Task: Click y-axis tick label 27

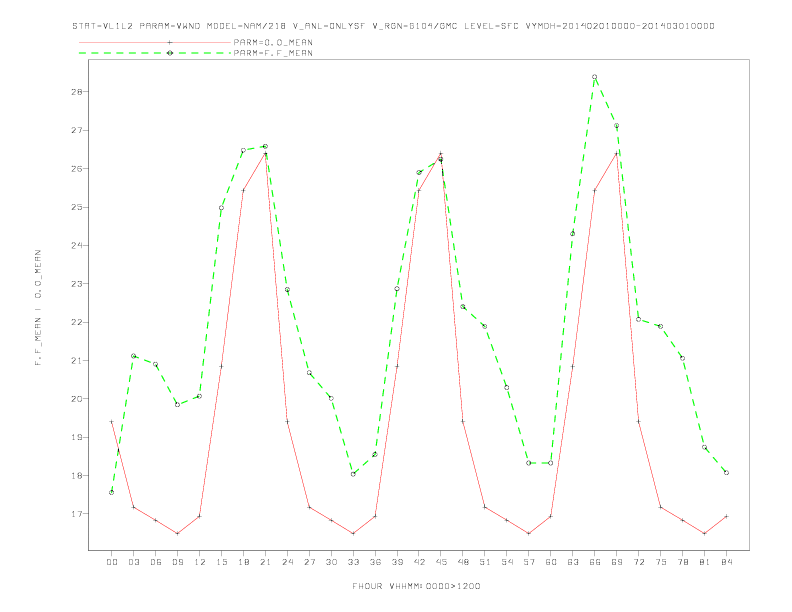Action: point(77,130)
